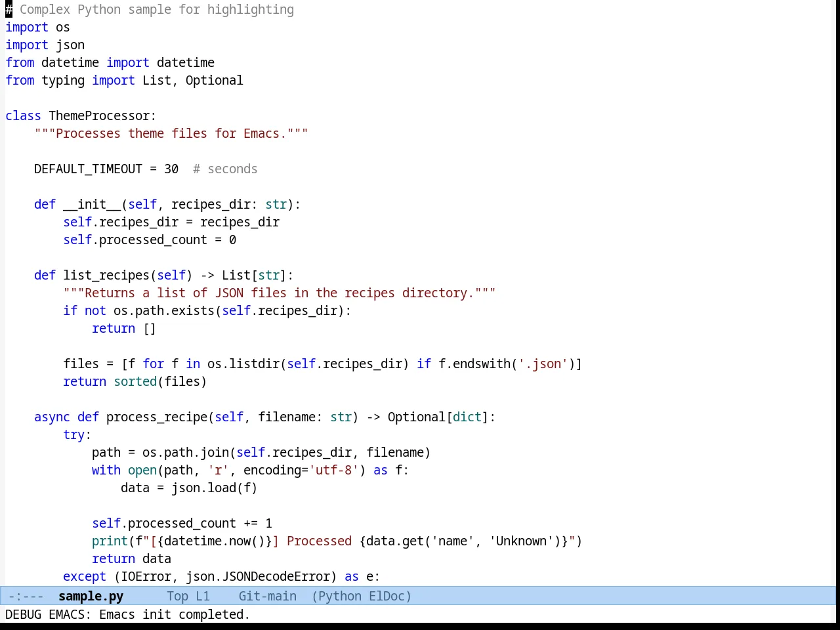This screenshot has height=630, width=840.
Task: Click DEFAULT_TIMEOUT constant name
Action: pyautogui.click(x=88, y=169)
